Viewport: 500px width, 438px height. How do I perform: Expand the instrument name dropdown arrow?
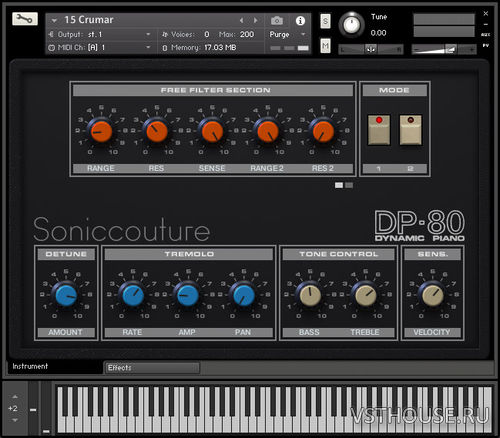54,21
